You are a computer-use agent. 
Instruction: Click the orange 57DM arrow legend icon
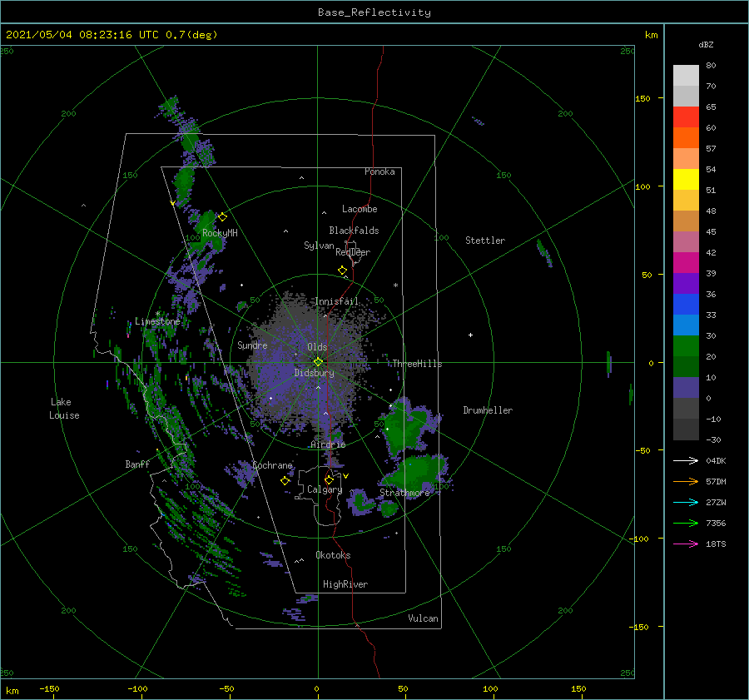coord(686,482)
